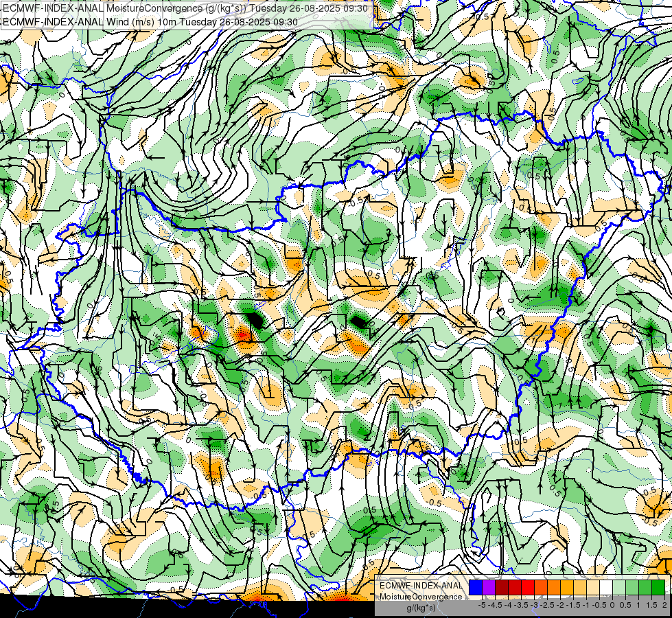Click the 1.5 legend tick label
The width and height of the screenshot is (672, 618).
(x=651, y=605)
